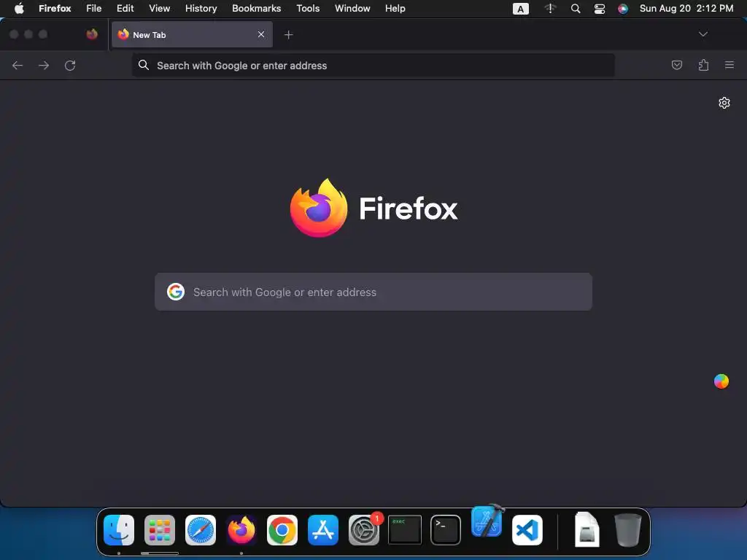Viewport: 747px width, 560px height.
Task: Open the exec file in the Dock
Action: (405, 529)
